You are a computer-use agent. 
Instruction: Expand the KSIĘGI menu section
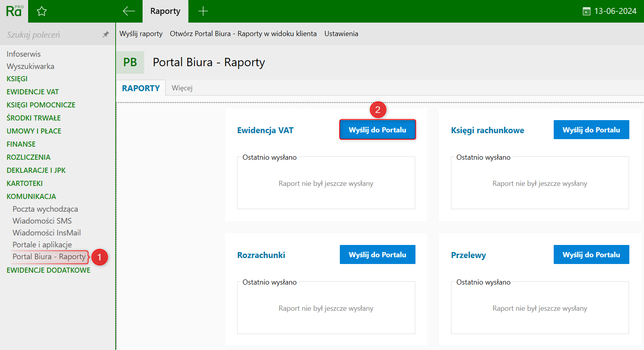click(x=17, y=79)
